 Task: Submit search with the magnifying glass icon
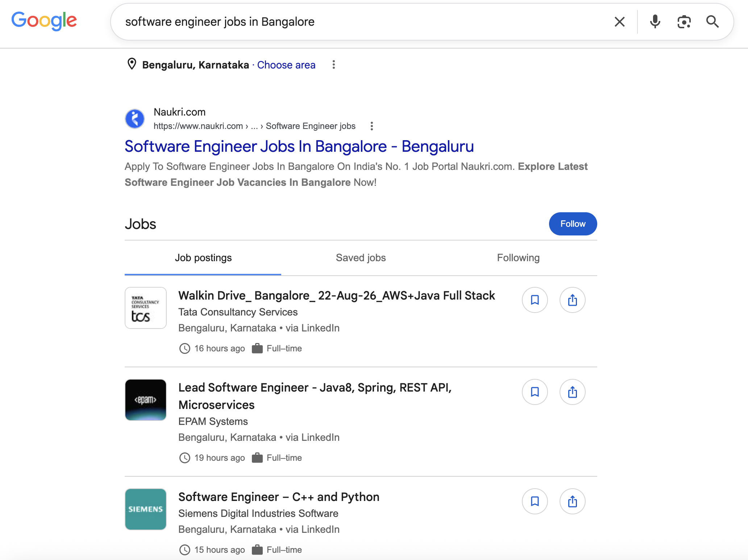pos(712,22)
